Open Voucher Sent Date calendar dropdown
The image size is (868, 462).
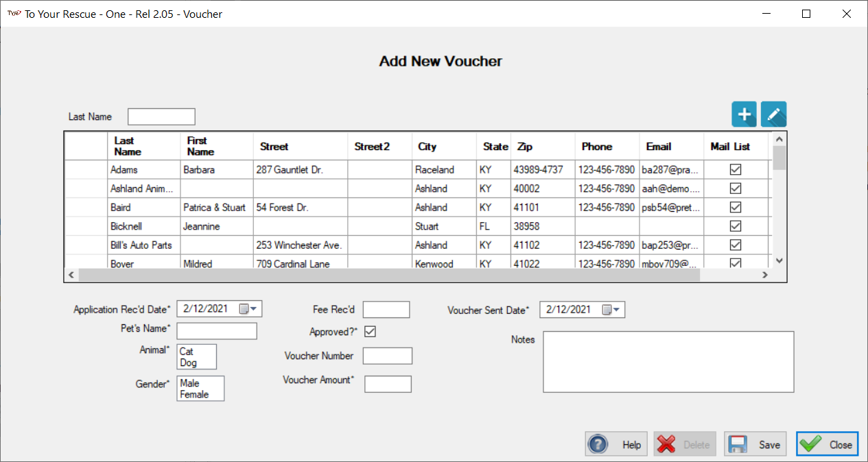coord(613,310)
